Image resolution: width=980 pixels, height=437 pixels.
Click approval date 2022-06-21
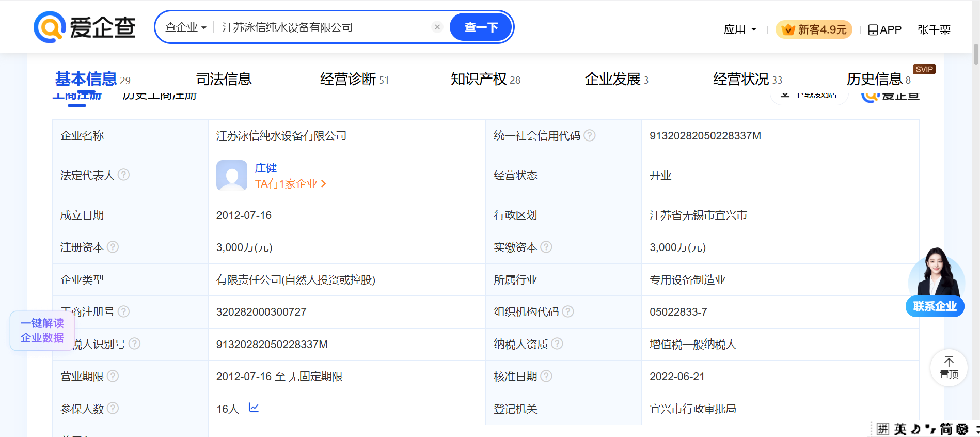point(677,377)
